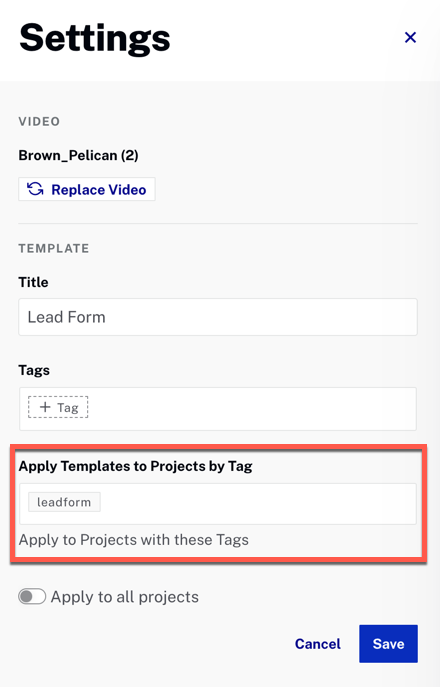Click the plus icon in Tag chip
Screen dimensions: 440x687
tap(45, 407)
